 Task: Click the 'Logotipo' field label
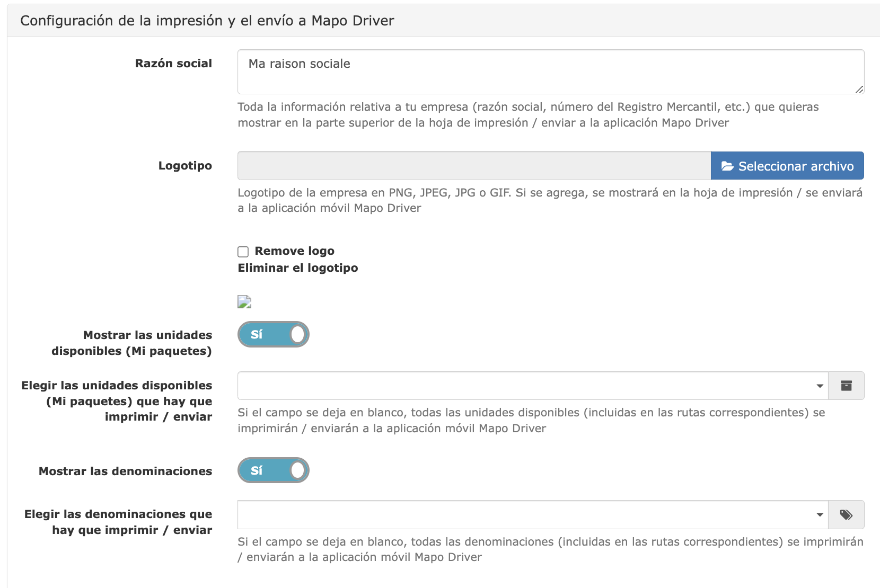pos(185,166)
